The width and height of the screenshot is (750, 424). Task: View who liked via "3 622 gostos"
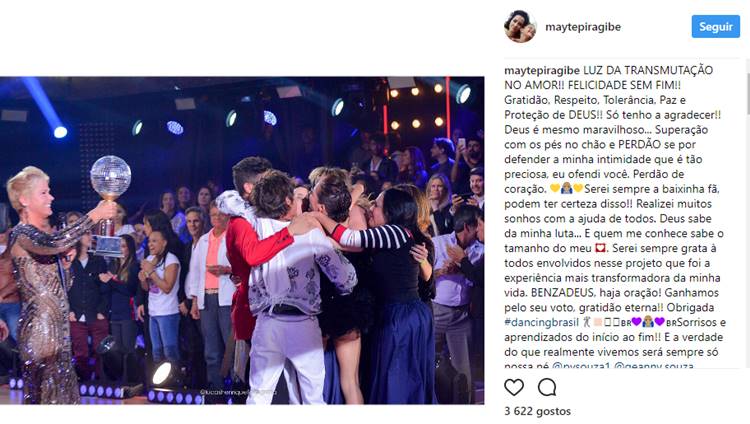pyautogui.click(x=538, y=411)
